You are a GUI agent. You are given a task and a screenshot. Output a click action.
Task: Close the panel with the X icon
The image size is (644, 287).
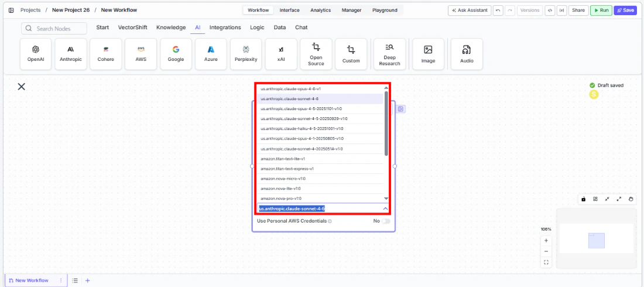(21, 86)
